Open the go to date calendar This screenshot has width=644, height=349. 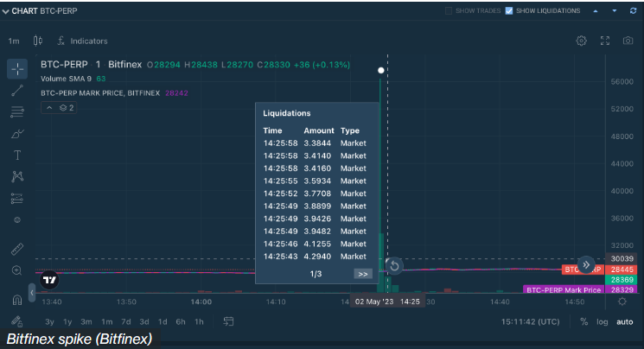228,321
